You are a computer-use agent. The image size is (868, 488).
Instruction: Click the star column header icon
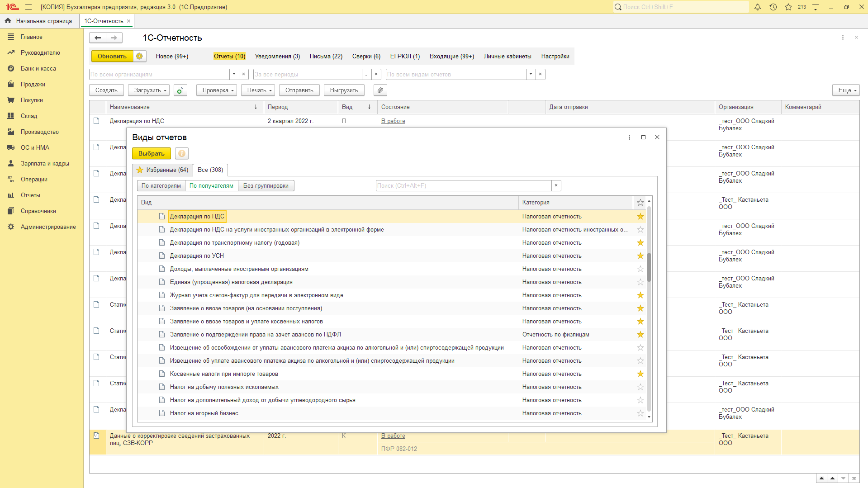pyautogui.click(x=640, y=203)
